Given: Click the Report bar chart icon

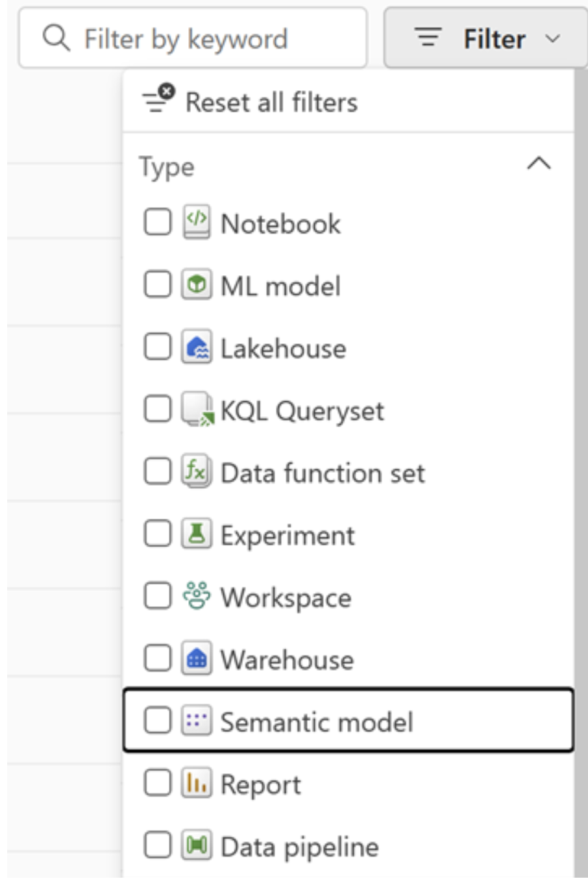Looking at the screenshot, I should click(196, 784).
